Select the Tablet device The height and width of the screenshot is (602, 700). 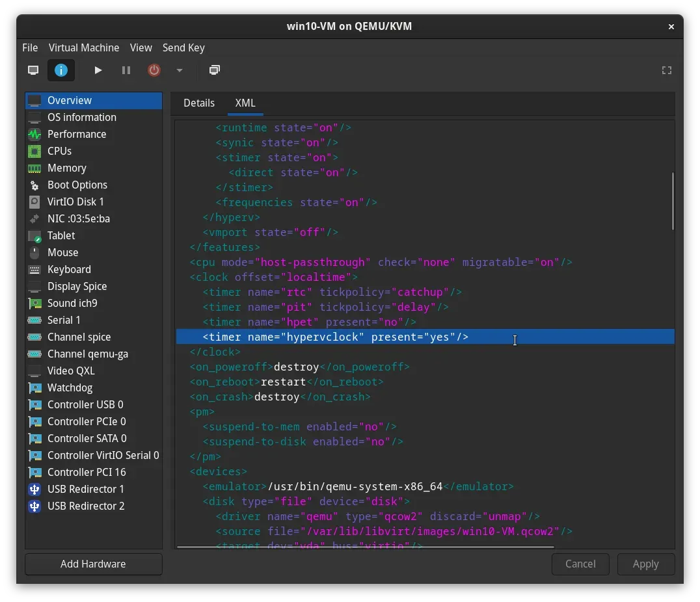tap(94, 235)
